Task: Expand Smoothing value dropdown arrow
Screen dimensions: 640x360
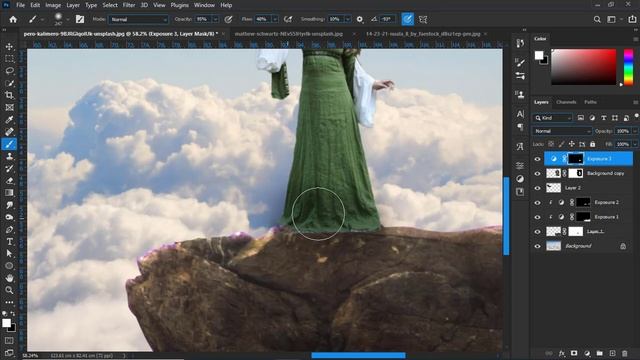Action: point(348,19)
